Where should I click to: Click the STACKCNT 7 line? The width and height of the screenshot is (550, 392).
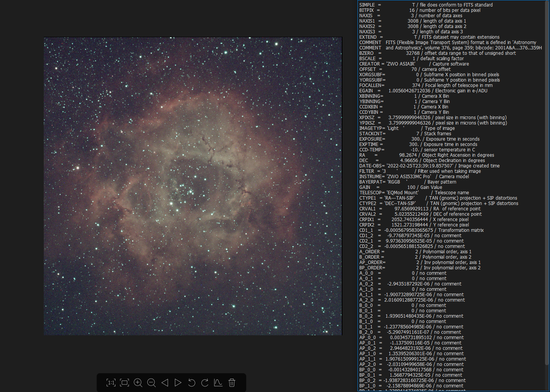[405, 134]
